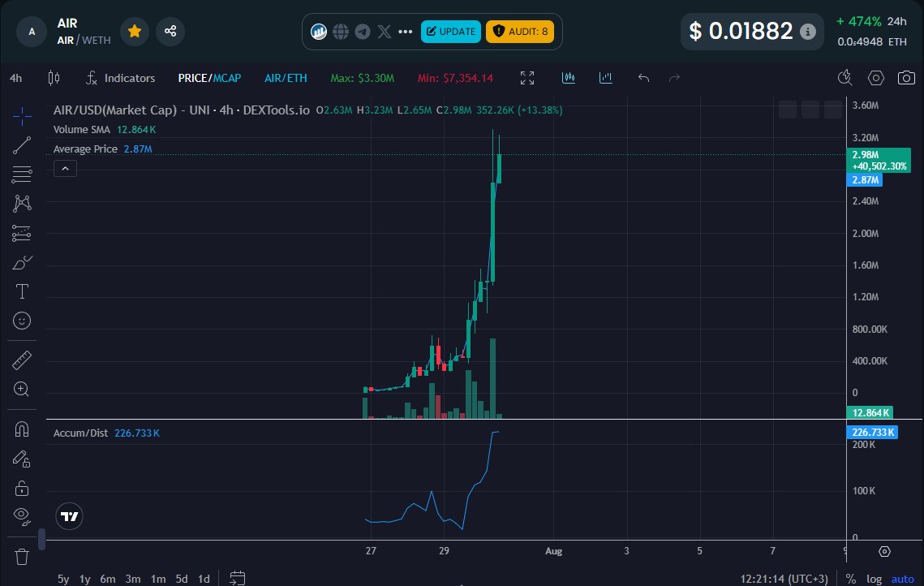Screen dimensions: 924x586
Task: Select the Fibonacci retracement tool
Action: [x=22, y=175]
